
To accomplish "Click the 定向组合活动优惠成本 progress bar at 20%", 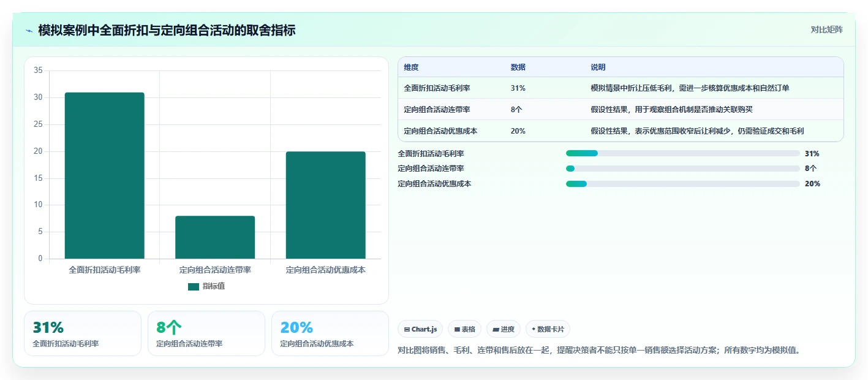I will (683, 183).
